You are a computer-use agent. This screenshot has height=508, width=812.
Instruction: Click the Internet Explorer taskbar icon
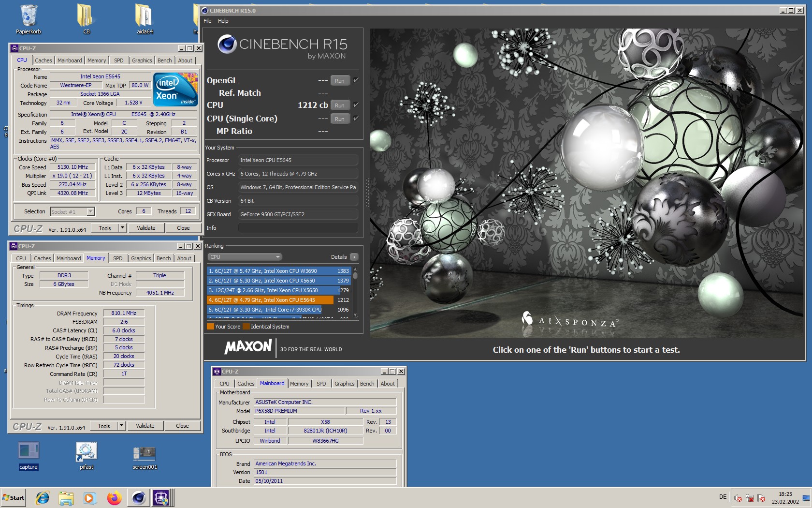point(43,497)
